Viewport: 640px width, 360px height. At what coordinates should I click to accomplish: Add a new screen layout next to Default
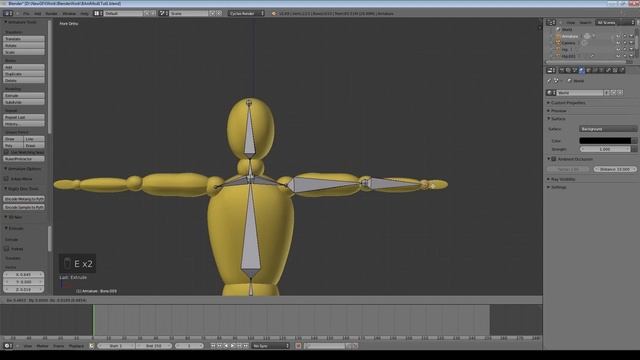tap(147, 13)
